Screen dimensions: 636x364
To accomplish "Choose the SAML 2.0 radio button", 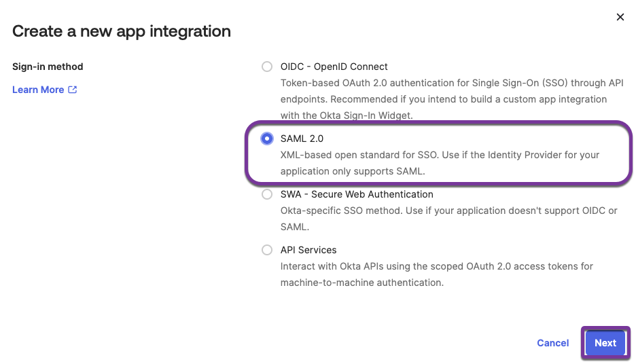I will [267, 139].
